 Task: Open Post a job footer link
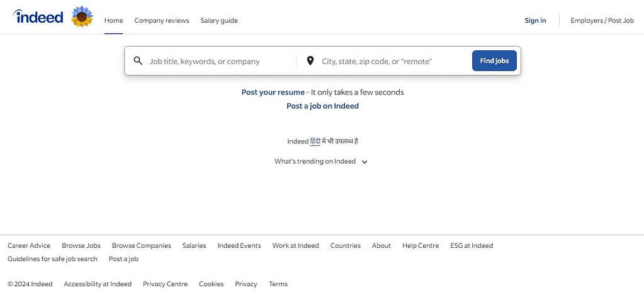[123, 259]
